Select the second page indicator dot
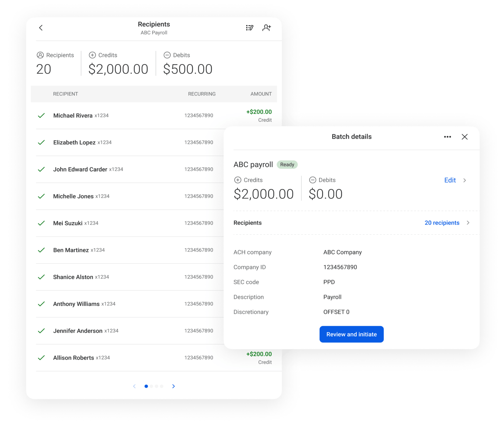Viewport: 504px width, 425px height. (151, 386)
